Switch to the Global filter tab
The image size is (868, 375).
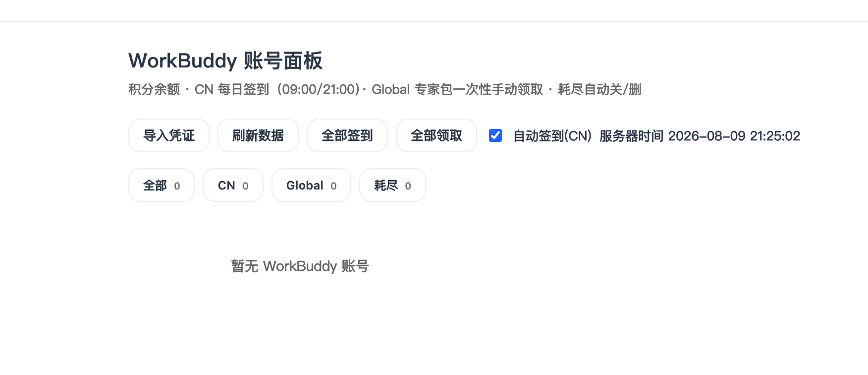pyautogui.click(x=311, y=185)
